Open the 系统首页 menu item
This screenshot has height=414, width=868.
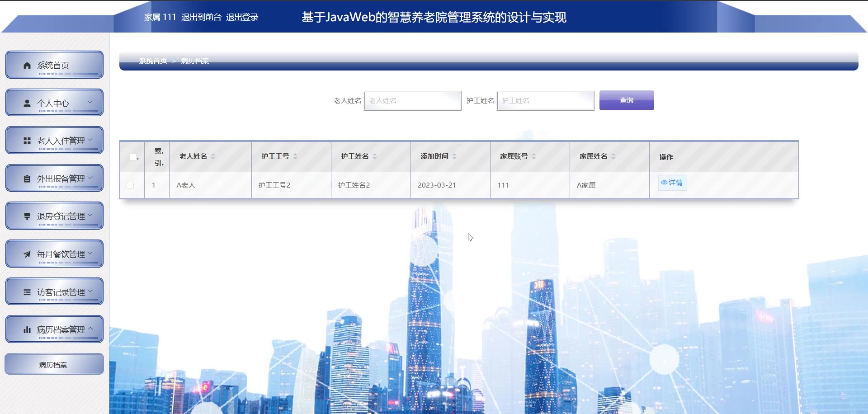[x=54, y=65]
